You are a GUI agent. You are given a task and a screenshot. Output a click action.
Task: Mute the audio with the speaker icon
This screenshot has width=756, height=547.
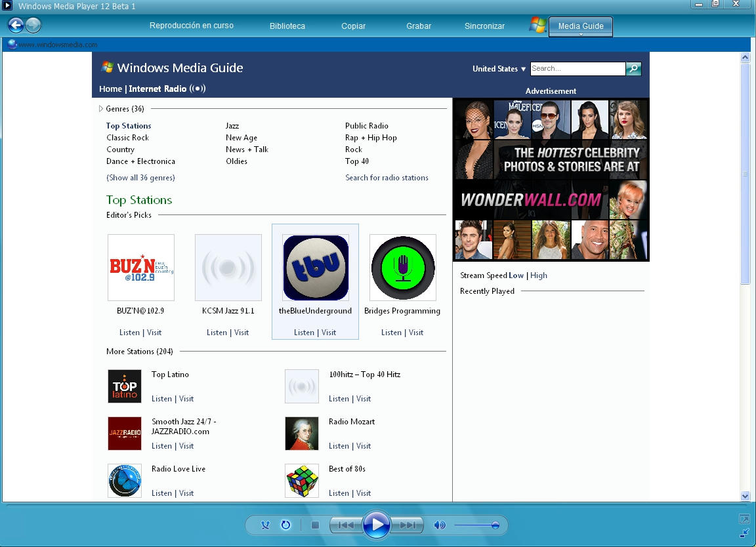click(439, 525)
